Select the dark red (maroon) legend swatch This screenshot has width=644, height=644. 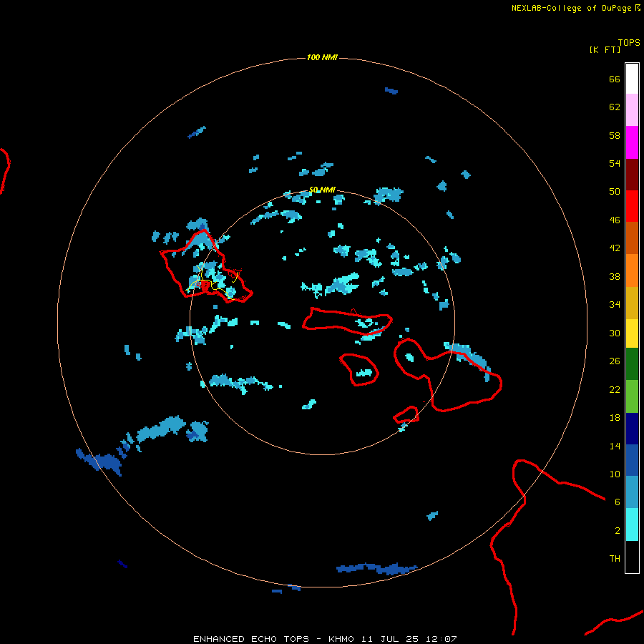coord(632,175)
